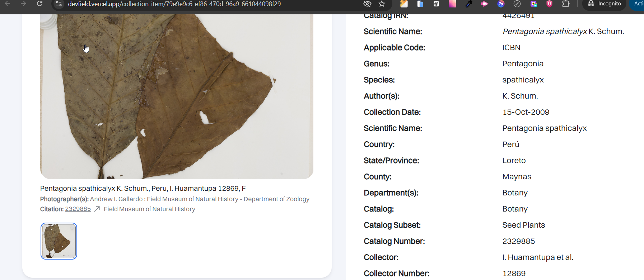Click the Collection Date: label
Viewport: 644px width, 280px height.
(392, 112)
